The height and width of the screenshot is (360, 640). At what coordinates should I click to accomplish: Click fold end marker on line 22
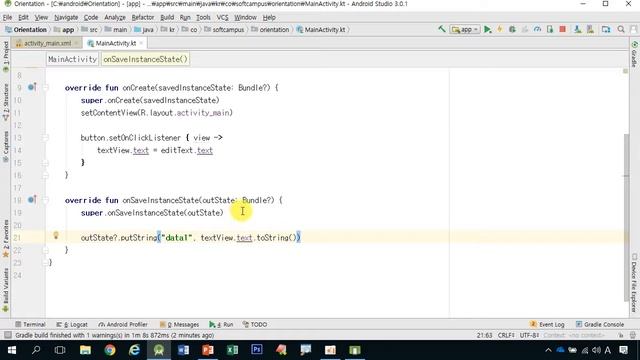pos(46,250)
